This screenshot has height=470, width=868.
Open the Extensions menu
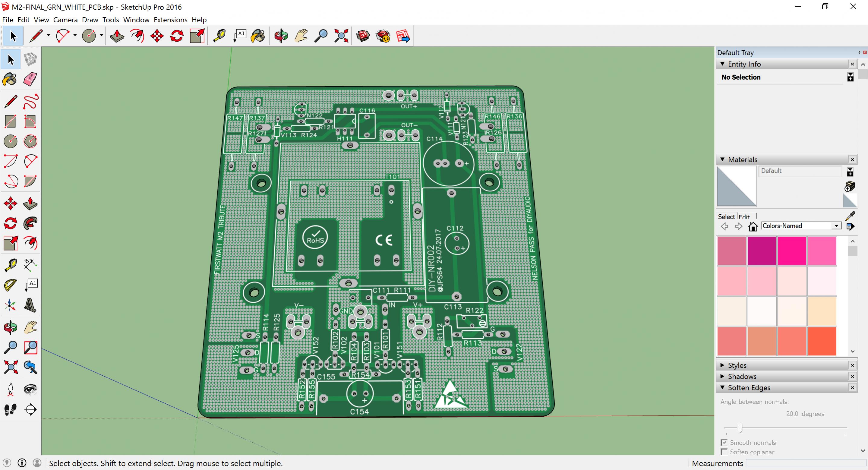(x=171, y=20)
